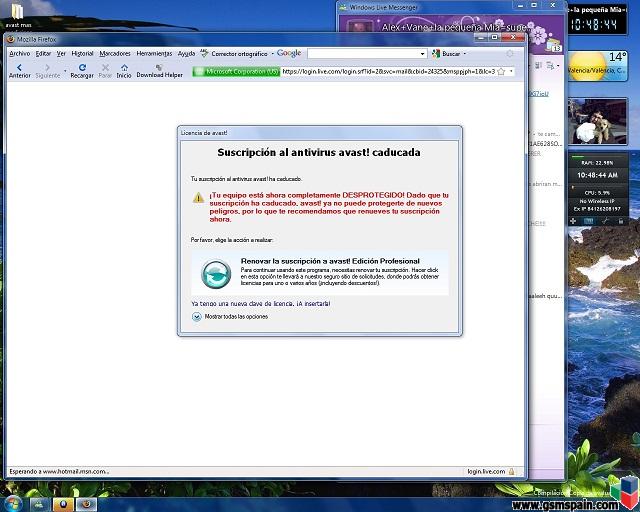
Task: Go to home page via Inicio
Action: (x=124, y=71)
